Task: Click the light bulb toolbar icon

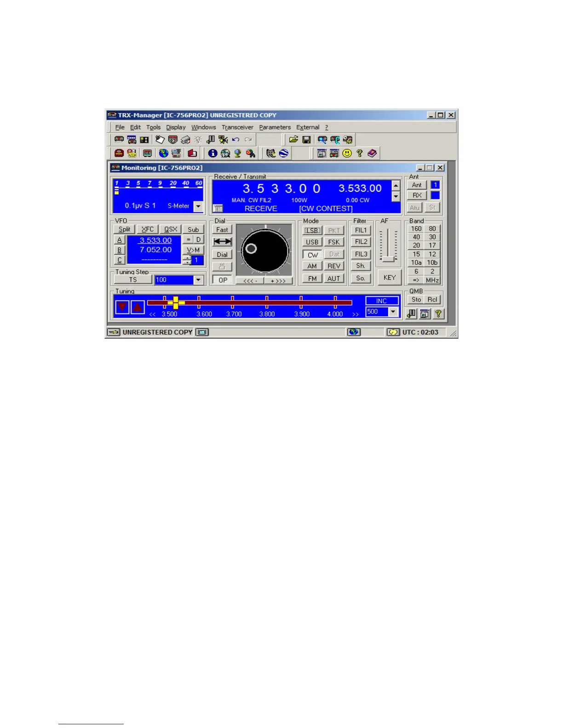Action: point(198,140)
